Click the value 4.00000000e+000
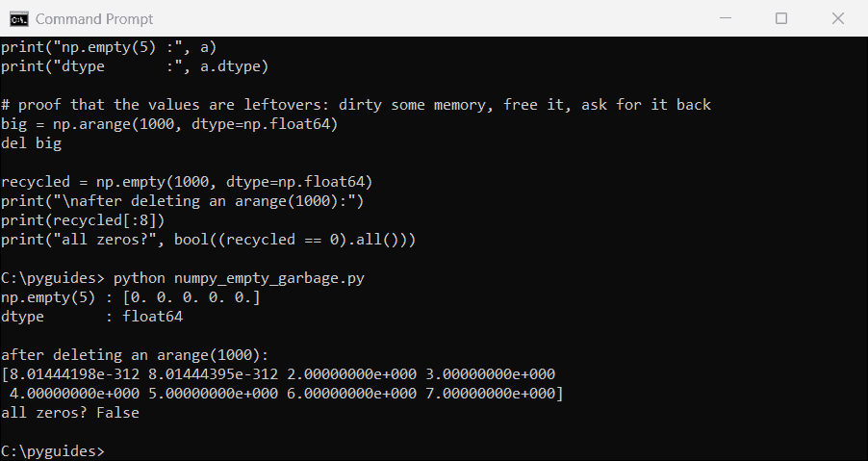The height and width of the screenshot is (461, 868). [75, 394]
